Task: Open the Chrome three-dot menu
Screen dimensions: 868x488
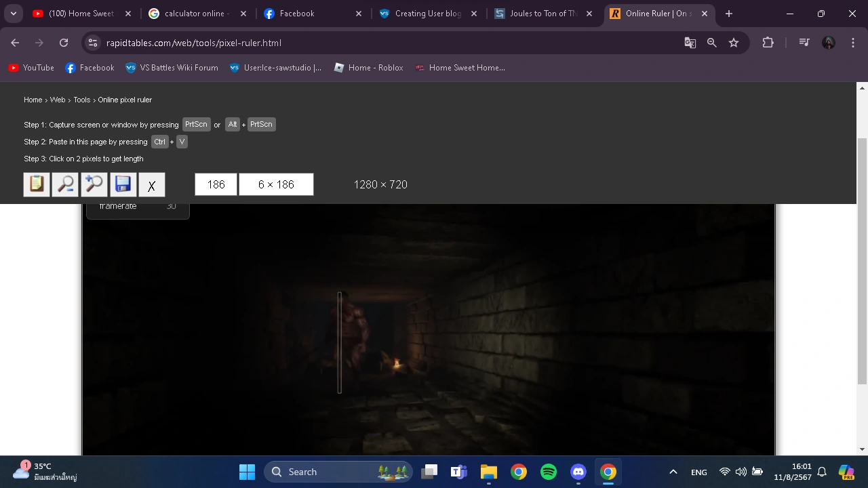Action: [x=852, y=43]
